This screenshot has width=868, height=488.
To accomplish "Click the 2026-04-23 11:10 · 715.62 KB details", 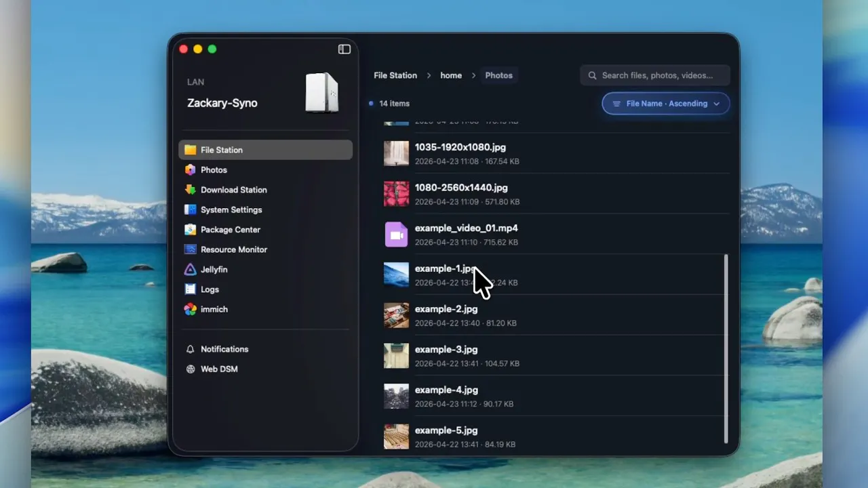I will coord(467,243).
